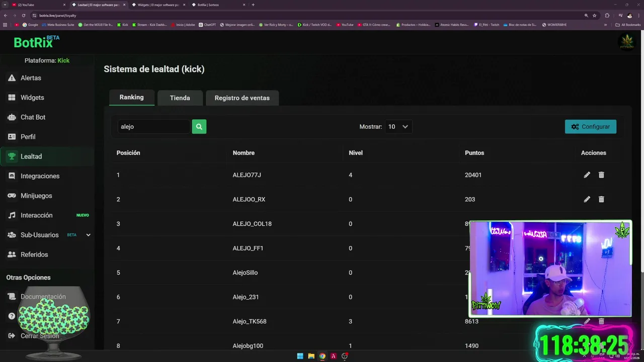Viewport: 644px width, 362px height.
Task: Reload the page in the browser
Action: tap(23, 16)
